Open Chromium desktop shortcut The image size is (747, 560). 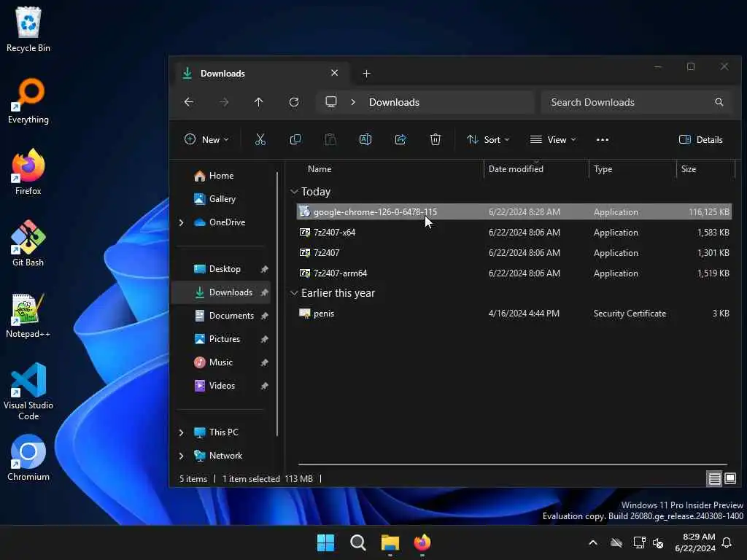(x=28, y=458)
